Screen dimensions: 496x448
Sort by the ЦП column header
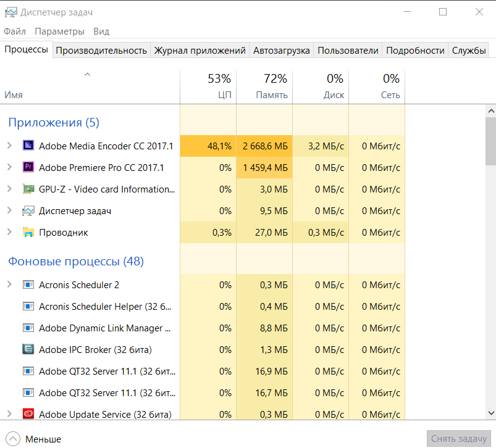pyautogui.click(x=208, y=87)
